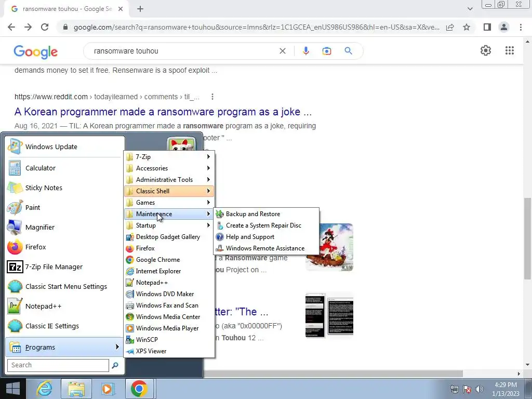Go back in Chrome

coord(11,27)
